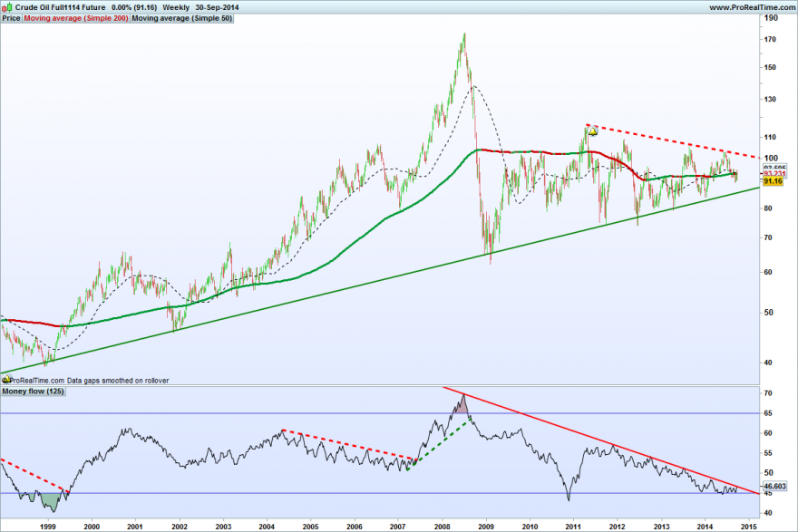Click the 65 level on Money flow axis
This screenshot has height=532, width=798.
pyautogui.click(x=768, y=413)
